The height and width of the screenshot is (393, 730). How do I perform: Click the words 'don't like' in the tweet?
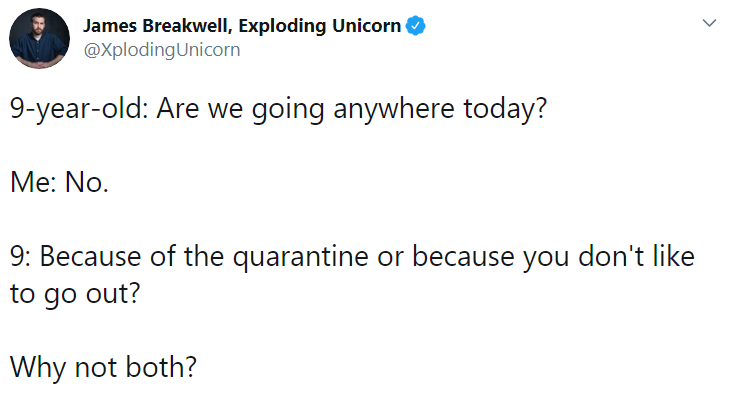(636, 257)
